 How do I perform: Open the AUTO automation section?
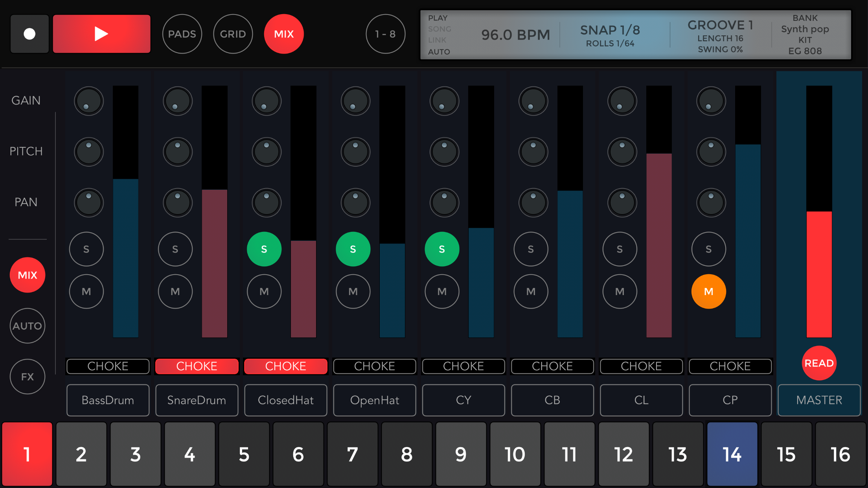[x=28, y=326]
